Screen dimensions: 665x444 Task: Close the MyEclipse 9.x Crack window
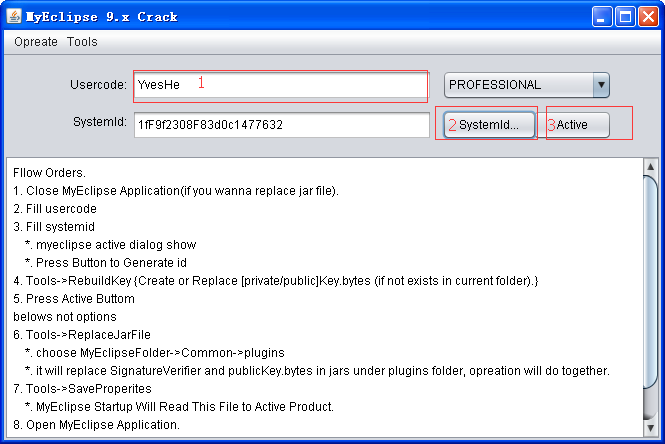click(x=648, y=17)
